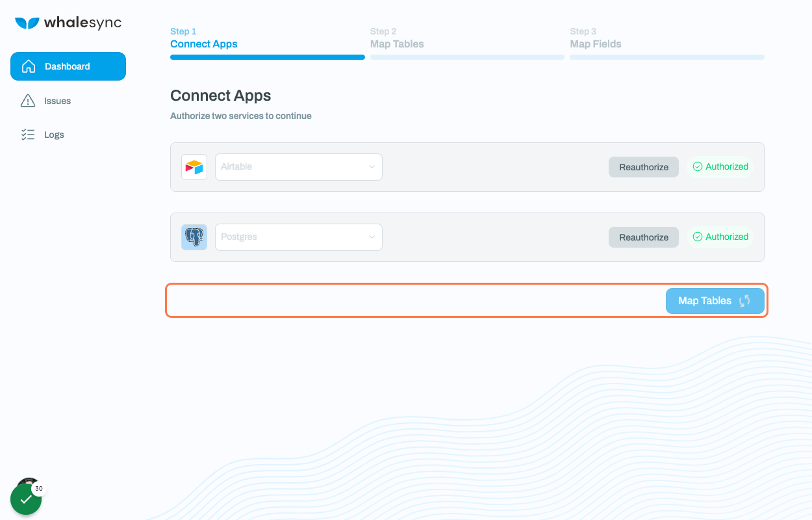Reauthorize the Airtable connection
The image size is (812, 520).
[x=644, y=167]
